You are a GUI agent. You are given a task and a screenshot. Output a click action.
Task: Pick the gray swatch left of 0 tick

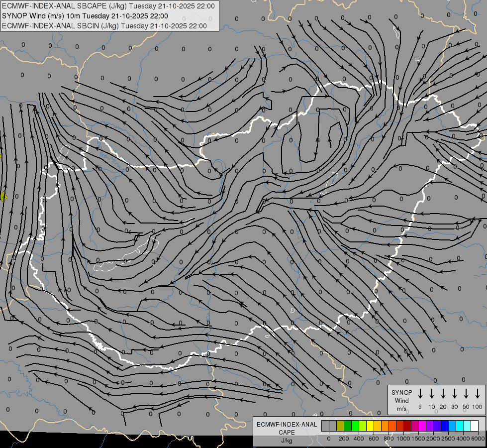point(325,426)
